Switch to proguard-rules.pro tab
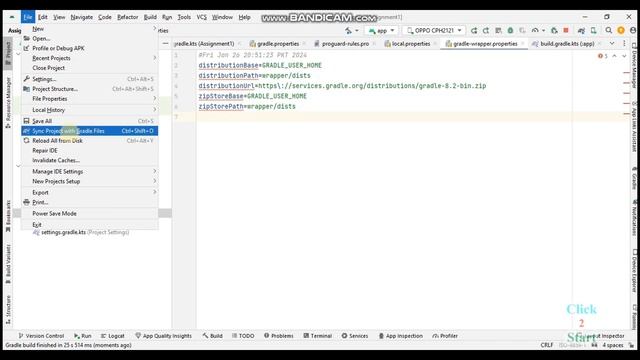 (345, 44)
